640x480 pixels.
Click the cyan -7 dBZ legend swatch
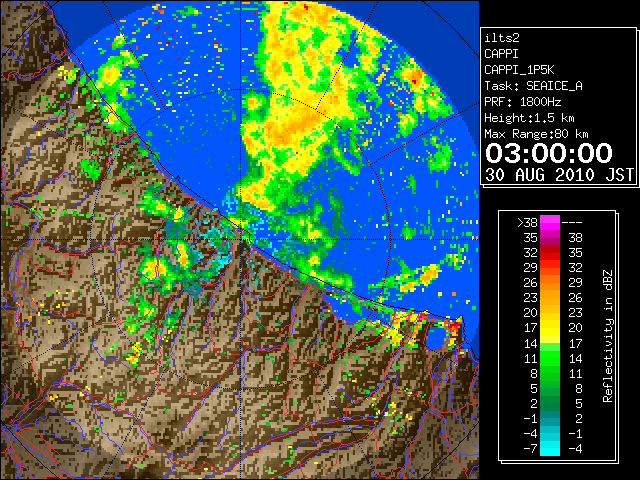click(550, 449)
